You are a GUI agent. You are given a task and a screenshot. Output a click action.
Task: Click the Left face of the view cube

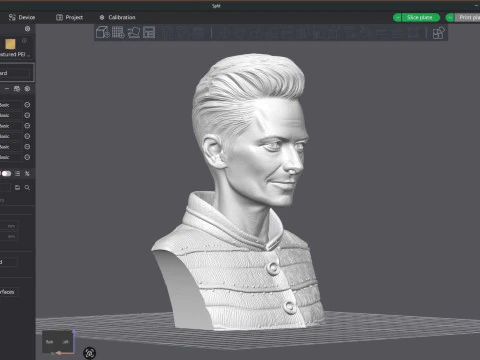click(x=65, y=342)
